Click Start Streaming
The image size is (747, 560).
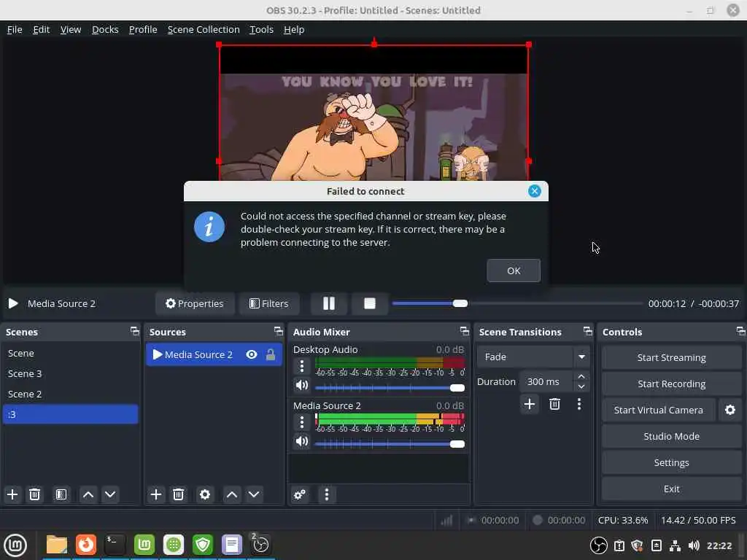pos(671,357)
